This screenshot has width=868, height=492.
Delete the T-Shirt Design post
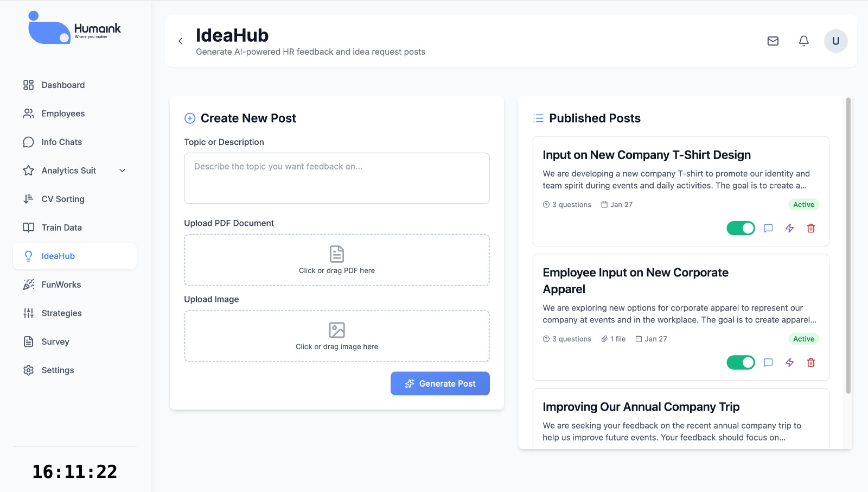pos(810,228)
